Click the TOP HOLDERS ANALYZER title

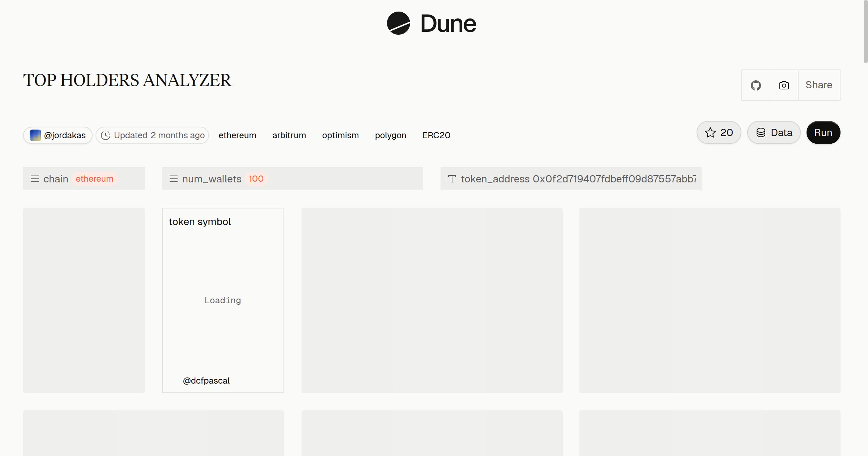pos(127,80)
